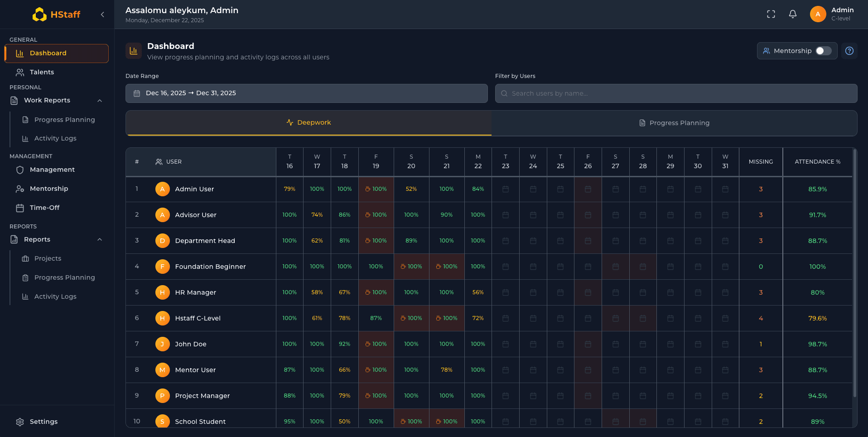Screen dimensions: 868x437
Task: Collapse the Work Reports section
Action: [100, 100]
